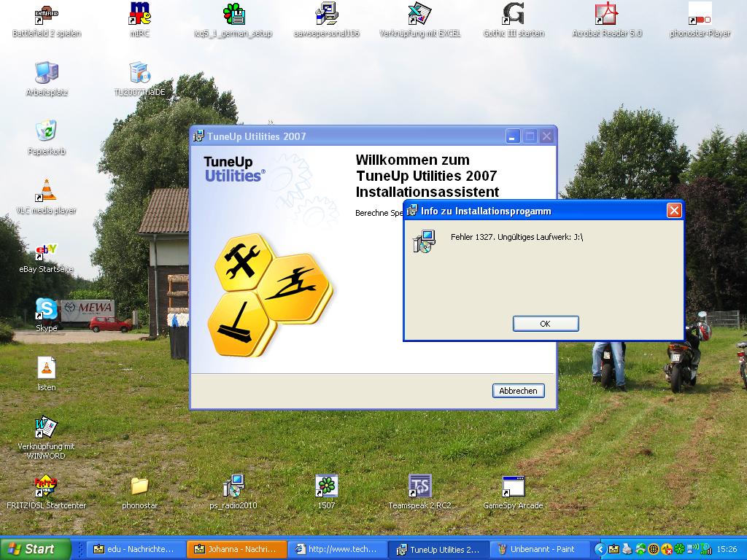Click the wireless network tray icon
Screen dimensions: 747x560
tap(693, 548)
